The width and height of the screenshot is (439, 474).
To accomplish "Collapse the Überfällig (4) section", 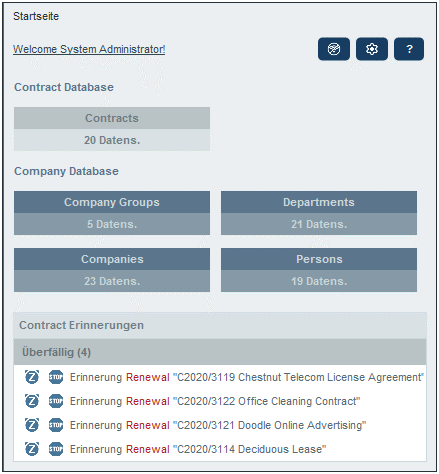I will click(x=220, y=352).
